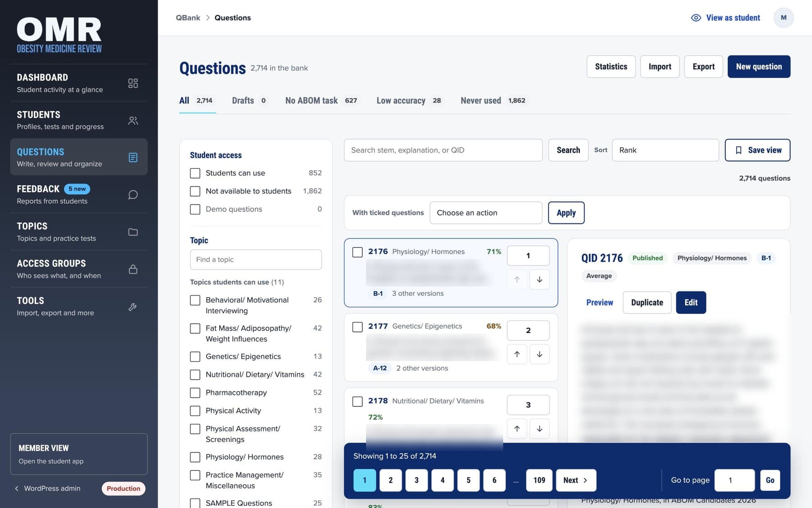Open Access Groups in the sidebar
812x508 pixels.
tap(78, 269)
